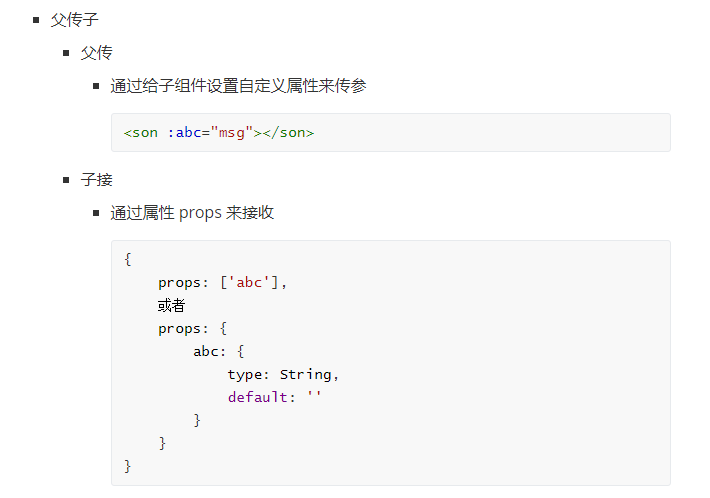Click the closing </son> tag

tap(288, 133)
